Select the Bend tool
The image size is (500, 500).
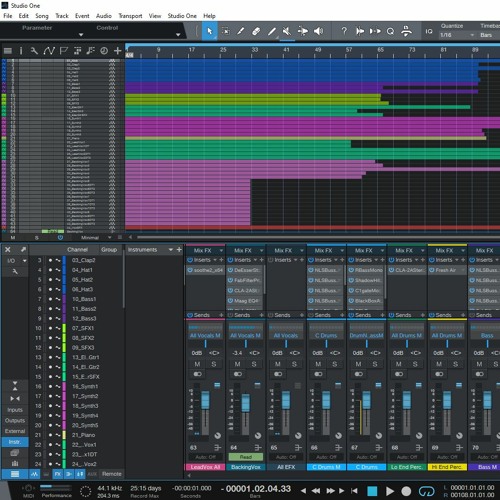tap(303, 31)
